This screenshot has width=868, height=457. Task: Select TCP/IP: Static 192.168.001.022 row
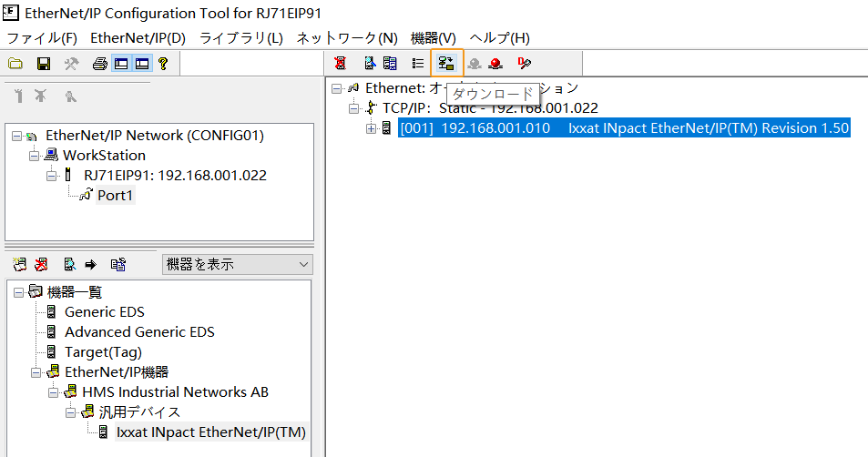pos(490,108)
